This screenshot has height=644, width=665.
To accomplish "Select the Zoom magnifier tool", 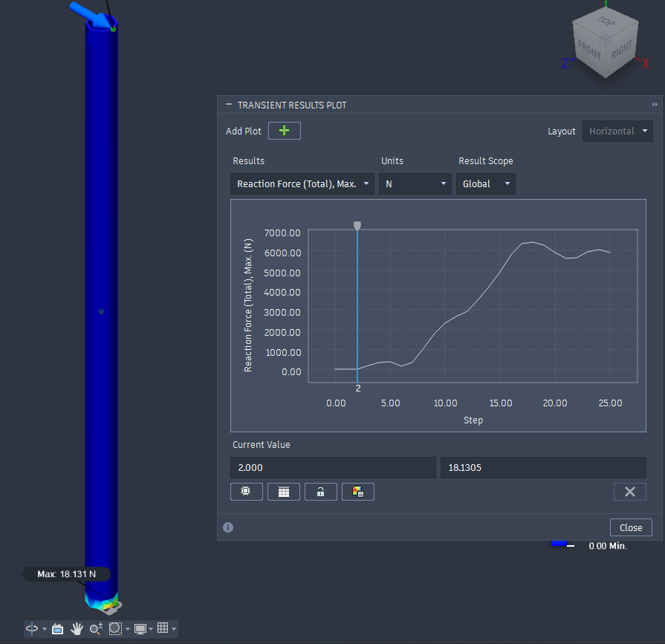I will (96, 628).
